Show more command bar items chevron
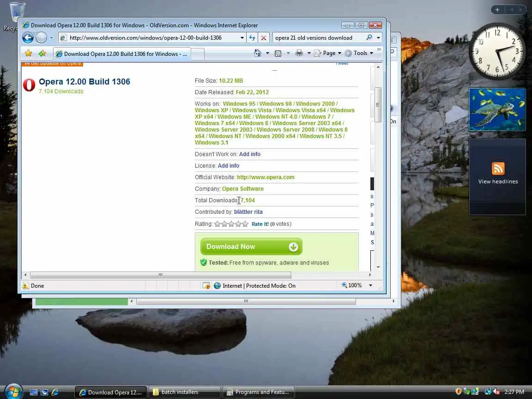532x399 pixels. pos(379,49)
